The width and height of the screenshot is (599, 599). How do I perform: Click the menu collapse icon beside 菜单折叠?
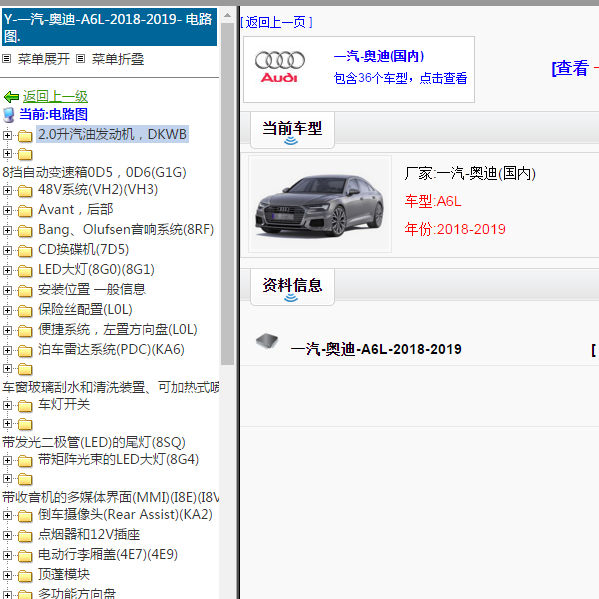pos(80,58)
